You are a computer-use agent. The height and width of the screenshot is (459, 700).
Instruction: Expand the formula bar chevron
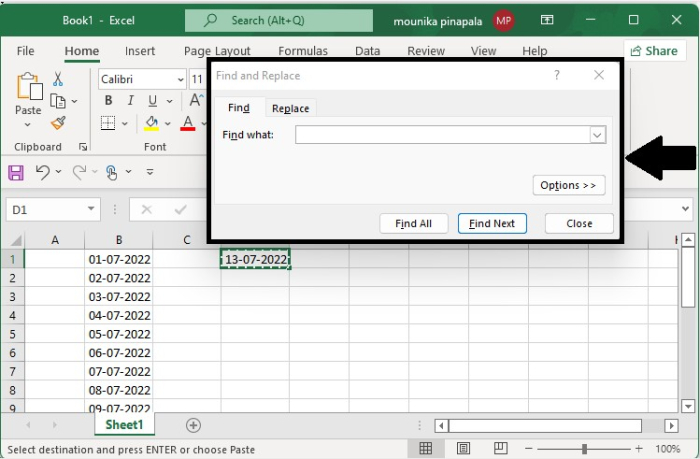[686, 209]
